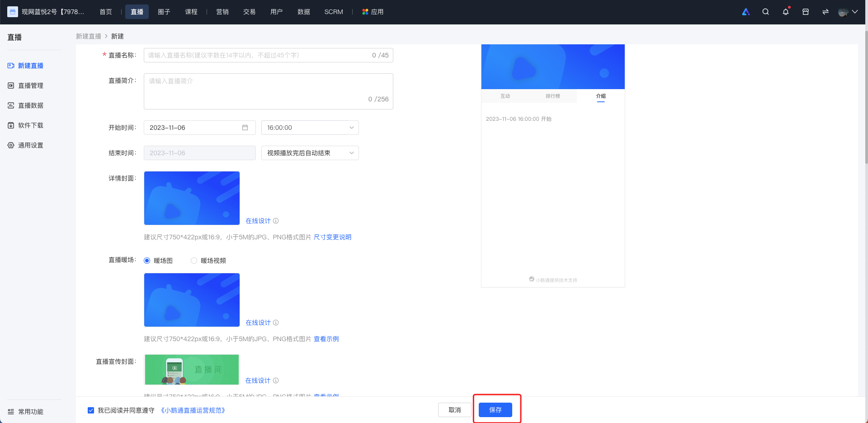Click the 直播名称 input field
The height and width of the screenshot is (423, 868).
pos(269,55)
